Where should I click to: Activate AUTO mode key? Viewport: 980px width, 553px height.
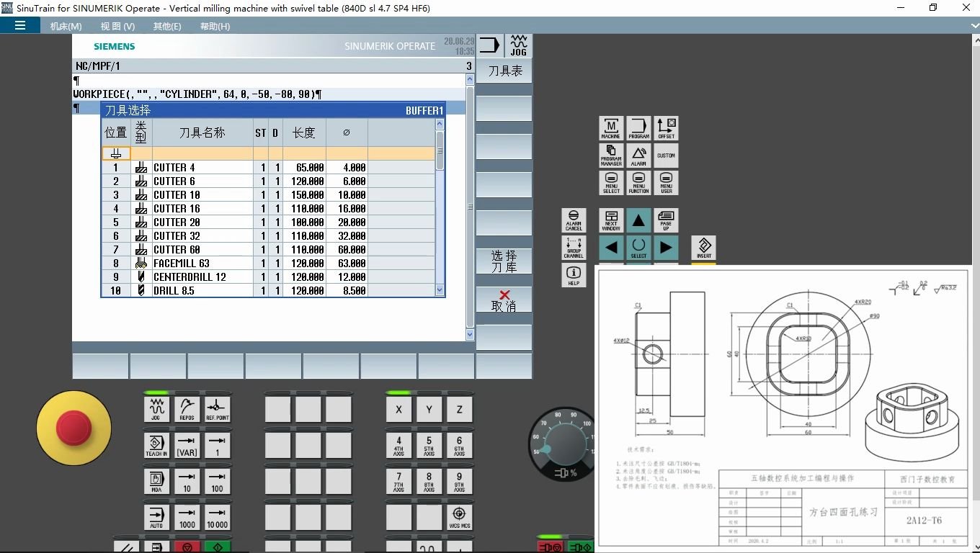(156, 517)
